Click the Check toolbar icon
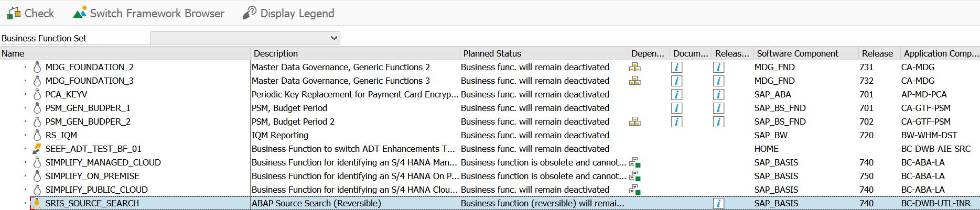The height and width of the screenshot is (210, 980). (13, 13)
